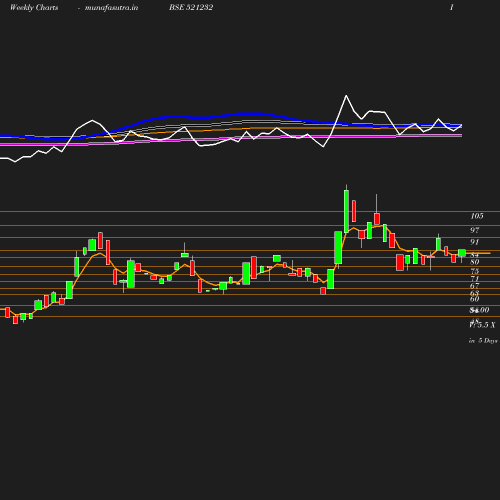
Task: Click the tallest green candle at chart peak
Action: pos(346,211)
